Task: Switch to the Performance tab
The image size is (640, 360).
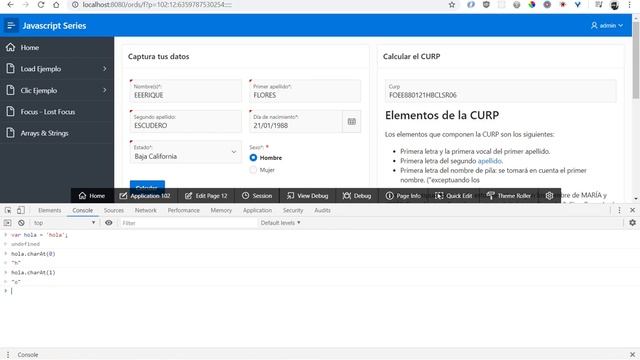Action: coord(183,210)
